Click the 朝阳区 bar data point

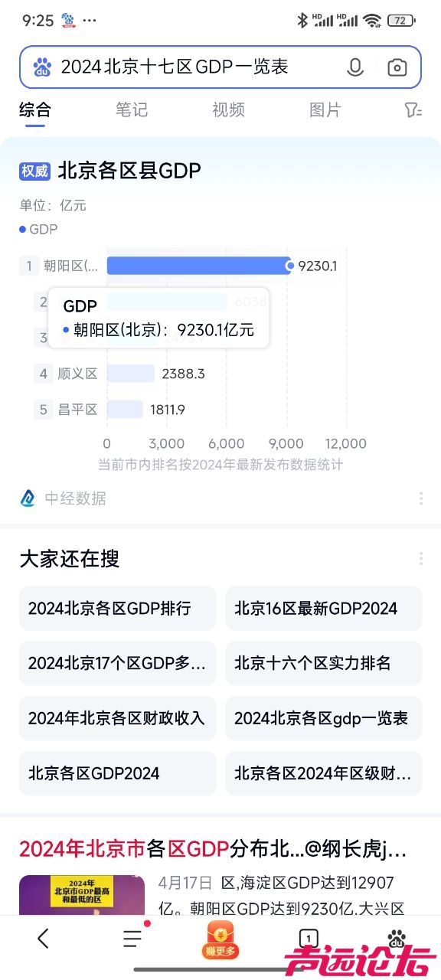(289, 266)
